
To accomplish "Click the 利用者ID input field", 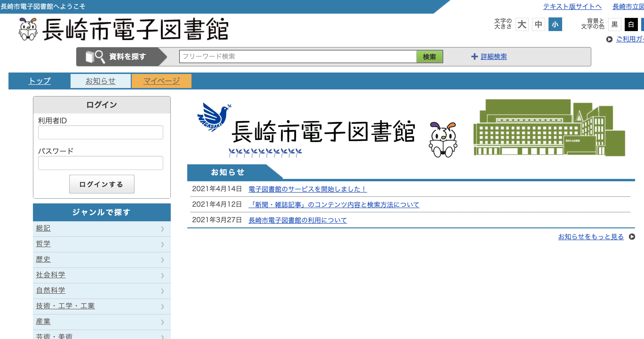I will tap(100, 132).
